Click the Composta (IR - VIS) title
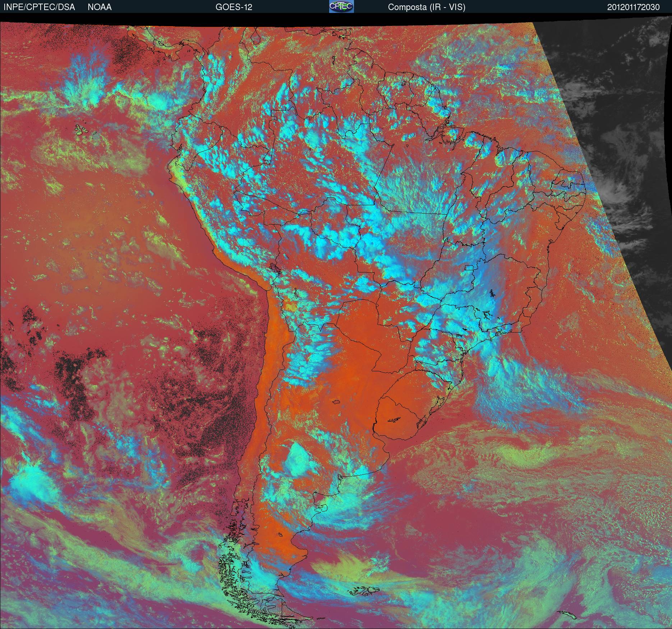 point(427,7)
